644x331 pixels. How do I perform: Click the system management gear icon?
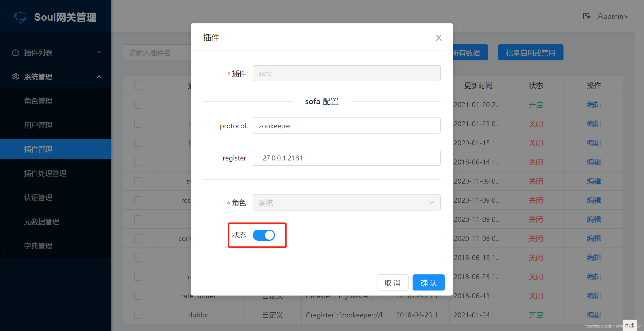16,77
